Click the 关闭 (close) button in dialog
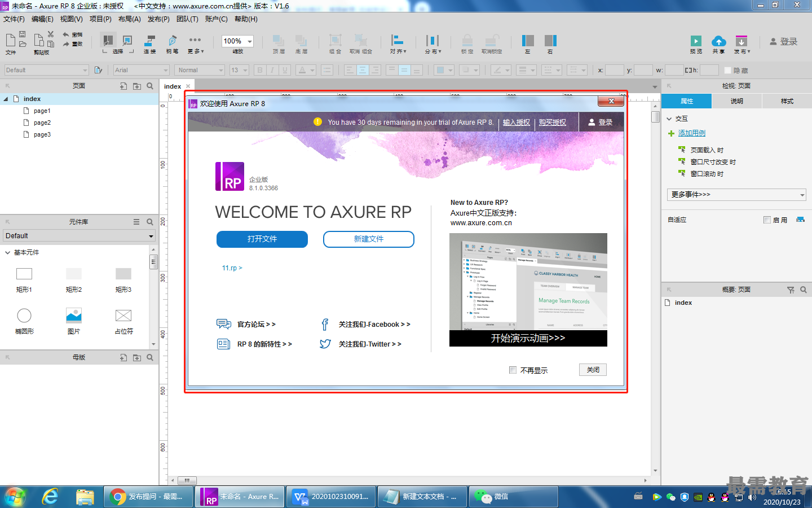Viewport: 812px width, 508px height. pos(593,370)
